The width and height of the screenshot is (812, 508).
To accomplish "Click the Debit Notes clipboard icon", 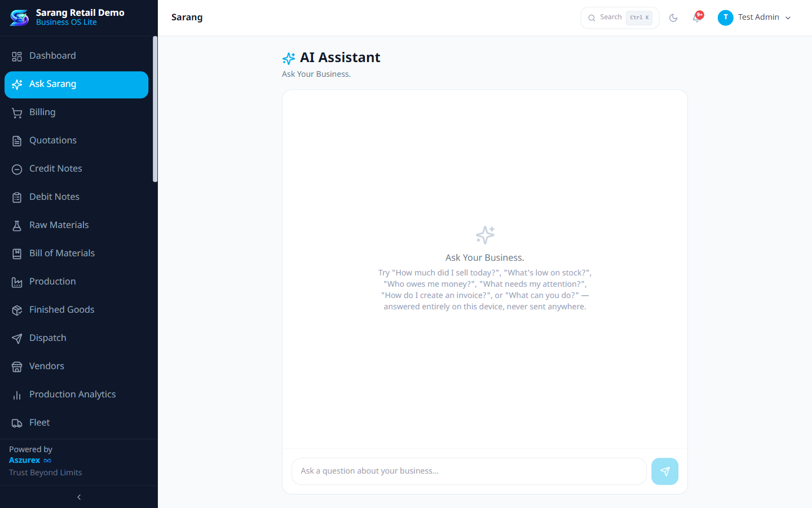I will pyautogui.click(x=17, y=197).
